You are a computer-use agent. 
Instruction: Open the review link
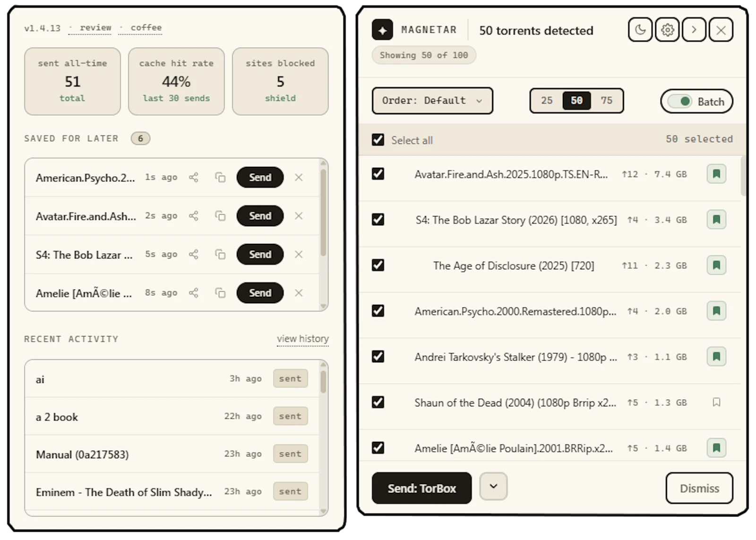click(x=95, y=28)
